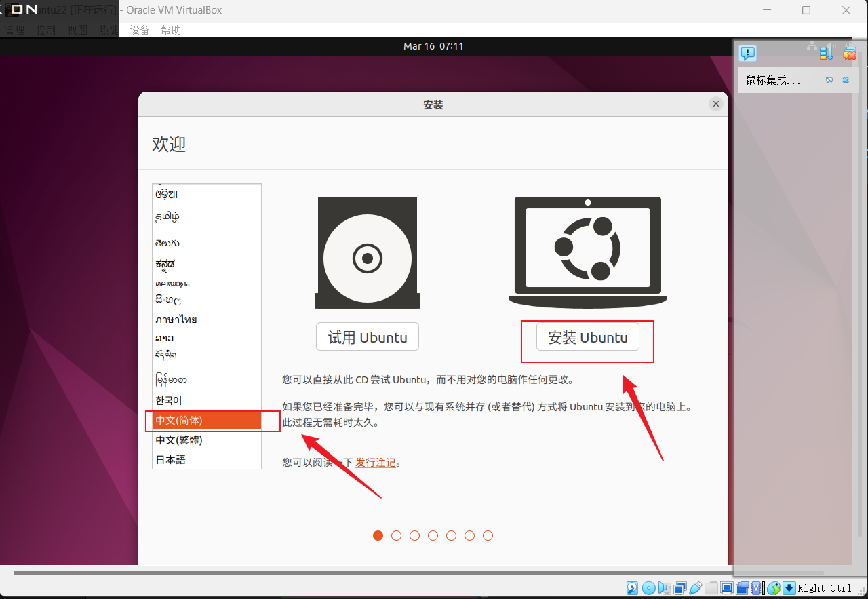This screenshot has width=868, height=599.
Task: Click the horizontal scrollbar below the VM display
Action: tap(418, 573)
